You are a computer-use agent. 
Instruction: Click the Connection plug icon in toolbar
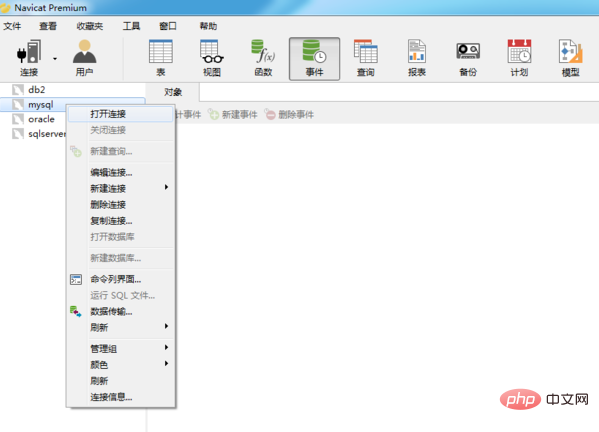coord(29,52)
